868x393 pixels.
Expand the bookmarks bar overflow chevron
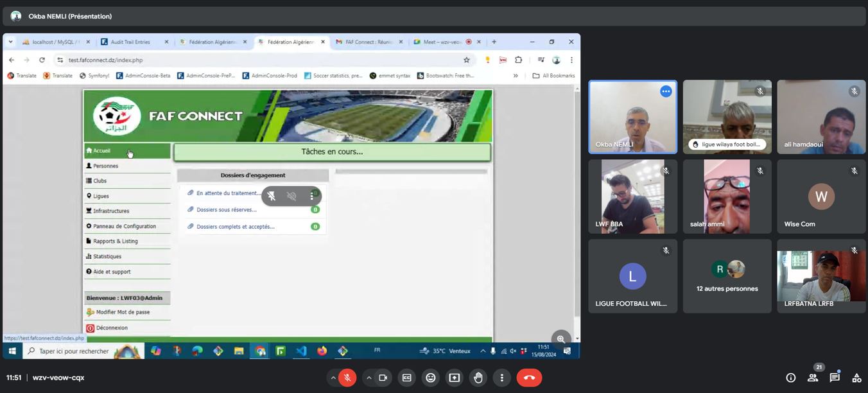coord(516,76)
